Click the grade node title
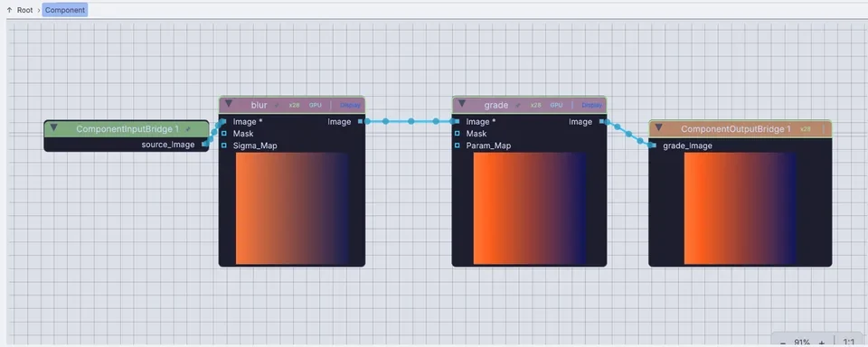 496,105
